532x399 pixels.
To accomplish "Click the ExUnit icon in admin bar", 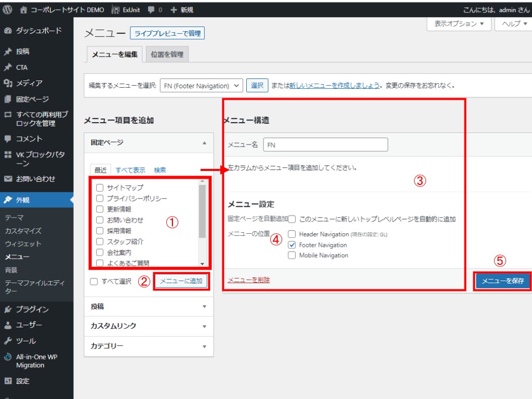I will click(x=116, y=9).
